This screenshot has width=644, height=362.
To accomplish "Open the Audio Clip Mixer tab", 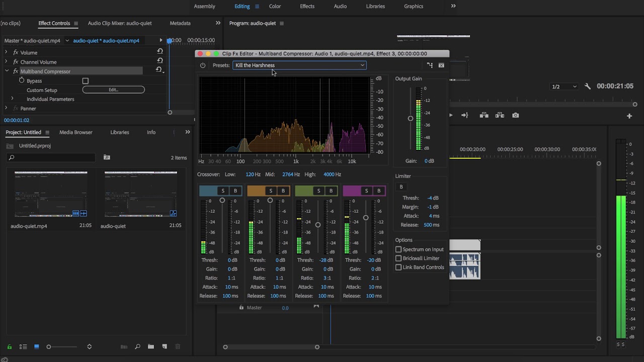I will coord(120,23).
